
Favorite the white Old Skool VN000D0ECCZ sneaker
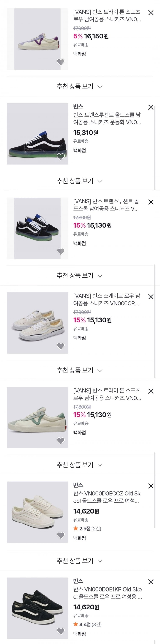point(61,535)
